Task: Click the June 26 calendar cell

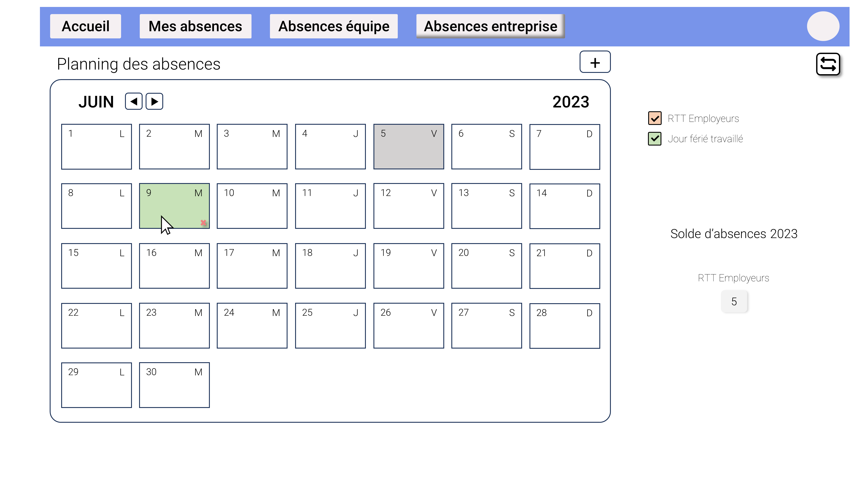Action: pos(408,325)
